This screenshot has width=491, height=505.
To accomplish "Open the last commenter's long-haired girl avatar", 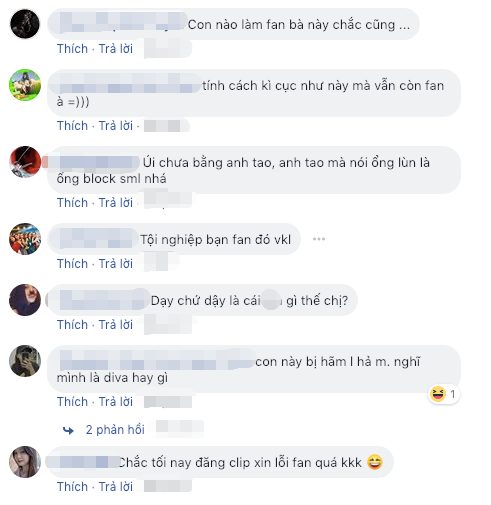I will (x=25, y=462).
